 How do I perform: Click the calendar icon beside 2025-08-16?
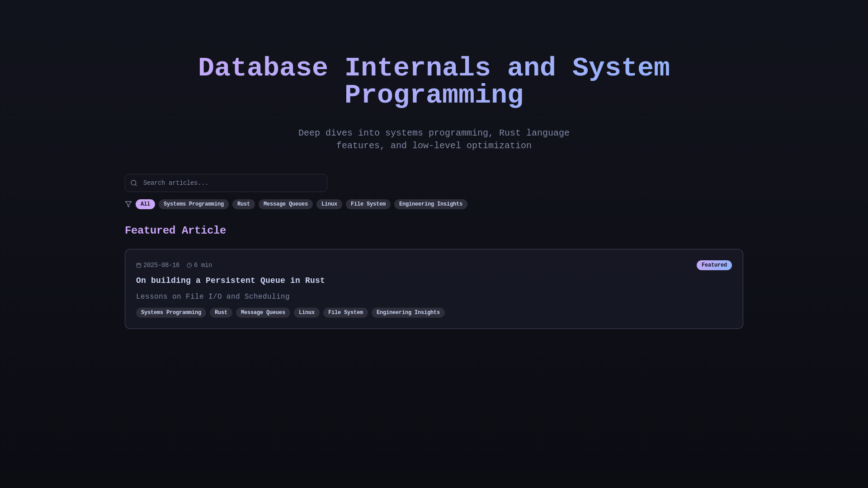tap(139, 265)
